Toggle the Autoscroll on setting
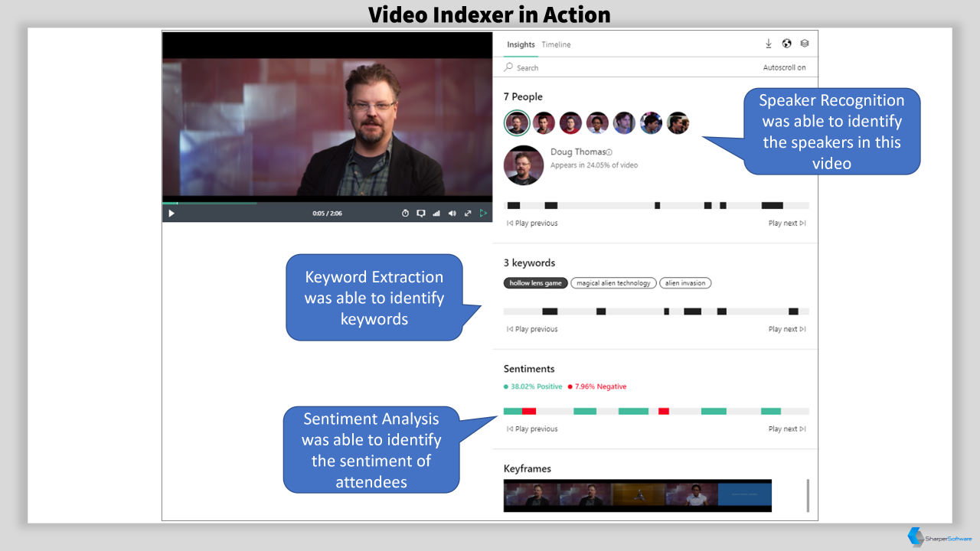The height and width of the screenshot is (551, 980). tap(784, 67)
